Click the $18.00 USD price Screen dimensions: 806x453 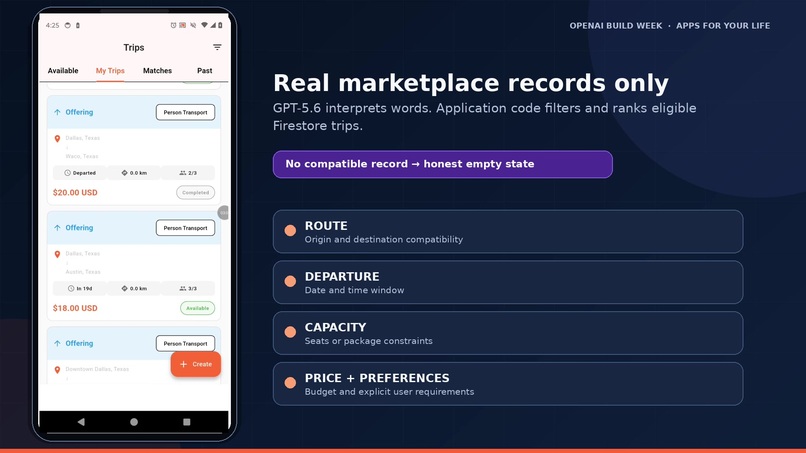pyautogui.click(x=75, y=308)
